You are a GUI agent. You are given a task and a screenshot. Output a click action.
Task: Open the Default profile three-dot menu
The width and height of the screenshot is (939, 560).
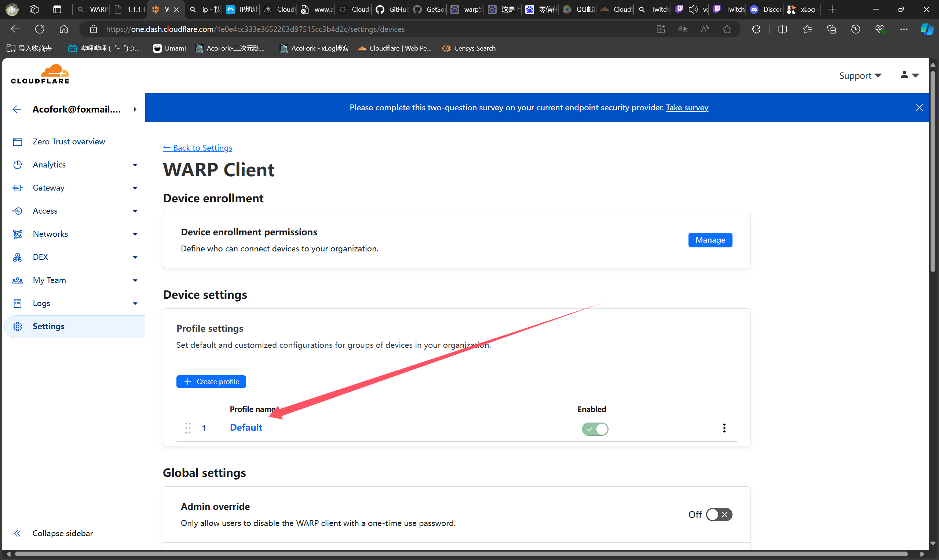click(x=724, y=428)
